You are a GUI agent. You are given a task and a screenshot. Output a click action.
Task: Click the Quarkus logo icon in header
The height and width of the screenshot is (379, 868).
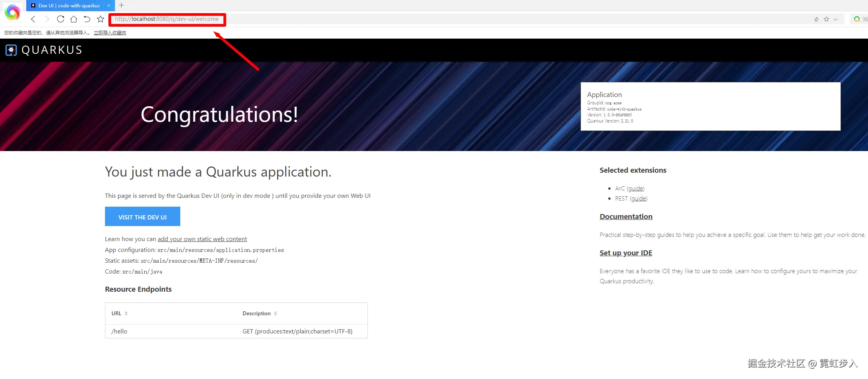coord(11,50)
